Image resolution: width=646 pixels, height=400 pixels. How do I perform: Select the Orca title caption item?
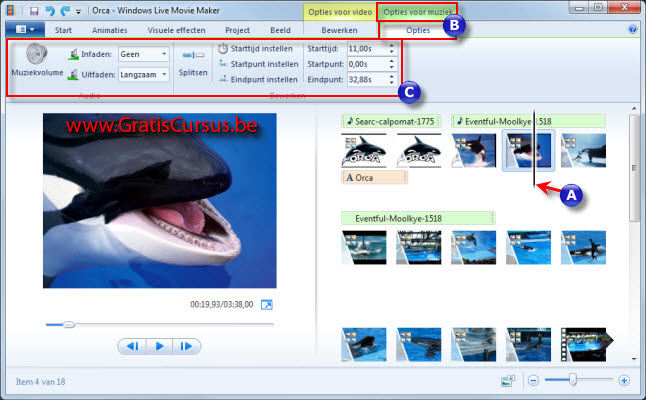click(374, 178)
